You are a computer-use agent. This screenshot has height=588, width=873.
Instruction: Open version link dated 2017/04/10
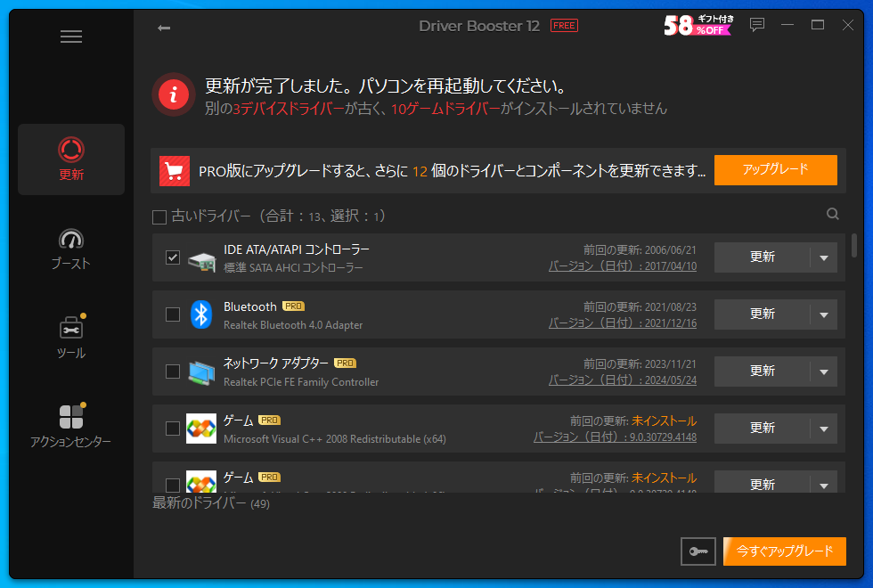[623, 266]
